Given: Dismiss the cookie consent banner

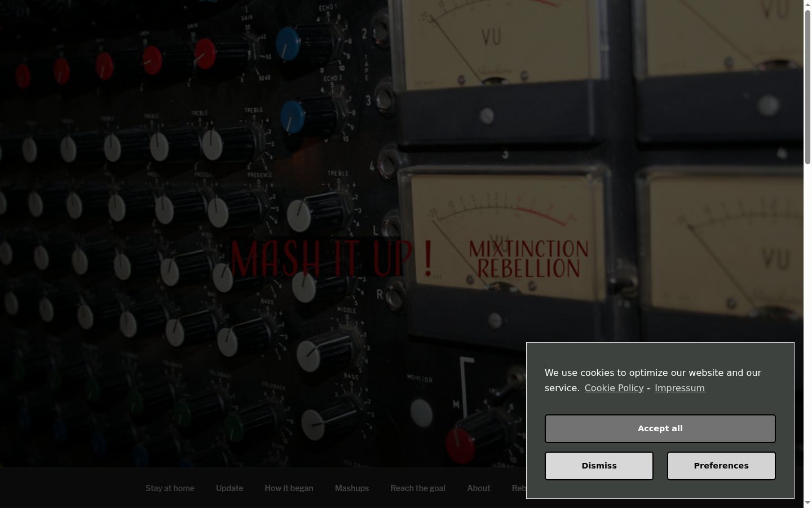Looking at the screenshot, I should [599, 466].
